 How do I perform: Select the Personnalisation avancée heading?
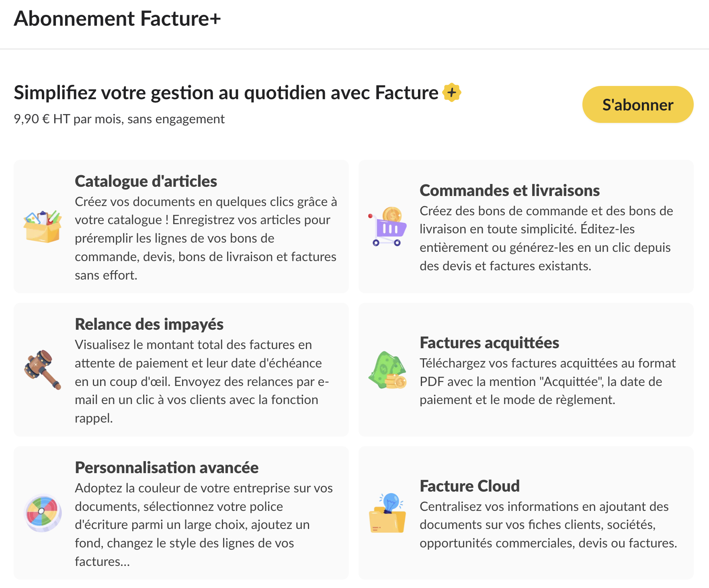click(167, 468)
